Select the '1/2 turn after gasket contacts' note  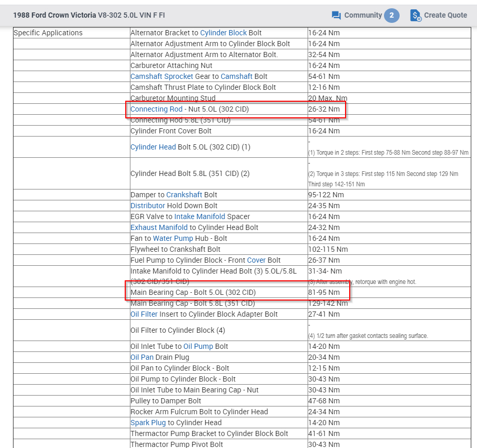point(368,336)
